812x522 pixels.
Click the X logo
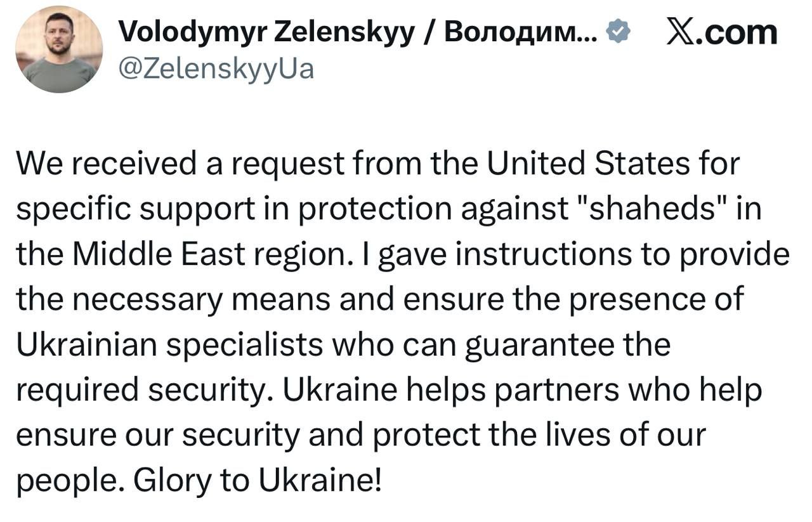(x=681, y=32)
